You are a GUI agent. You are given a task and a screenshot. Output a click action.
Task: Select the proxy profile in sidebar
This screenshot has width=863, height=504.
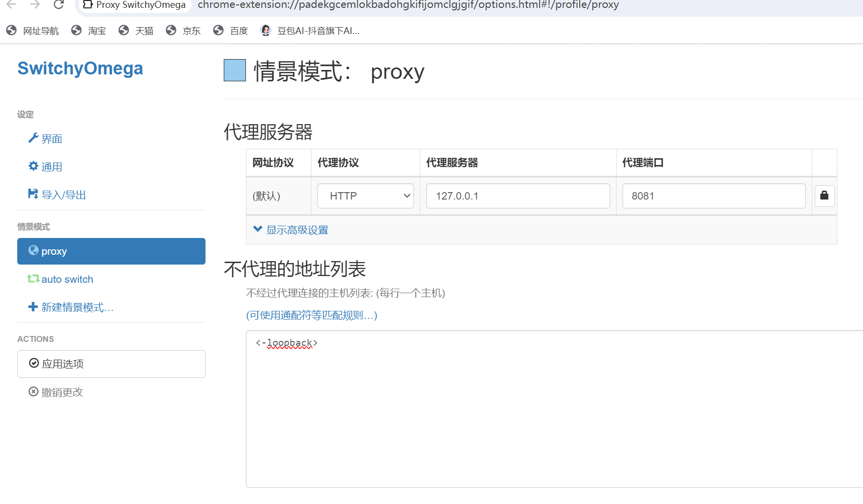(x=111, y=251)
